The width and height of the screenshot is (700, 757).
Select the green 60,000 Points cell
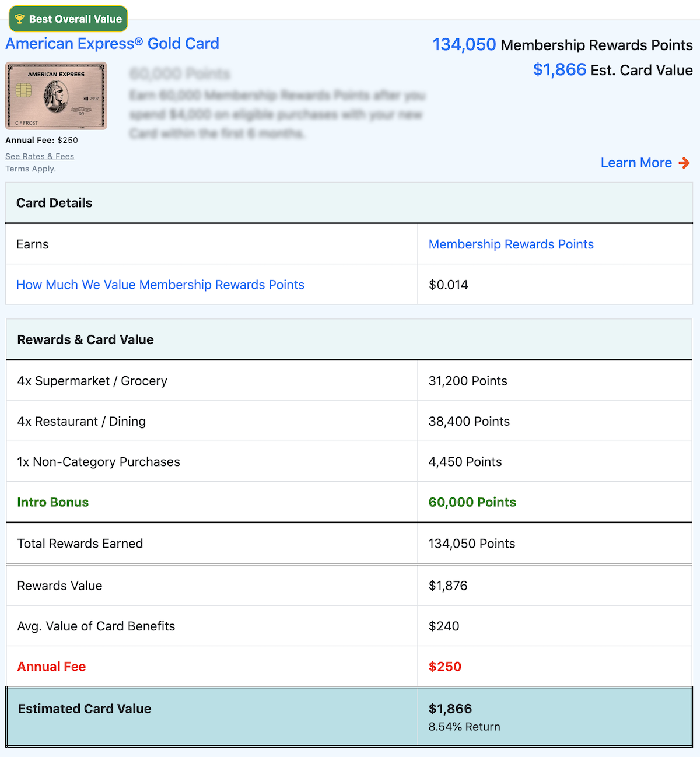[473, 502]
